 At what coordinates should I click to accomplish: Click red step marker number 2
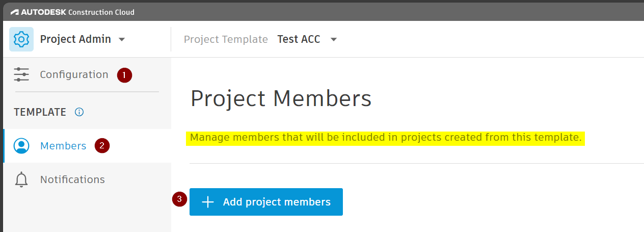[102, 146]
